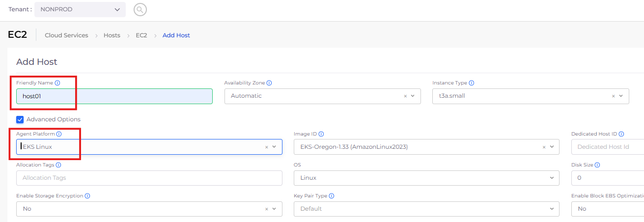
Task: Click info icon beside Friendly Name
Action: coord(57,83)
